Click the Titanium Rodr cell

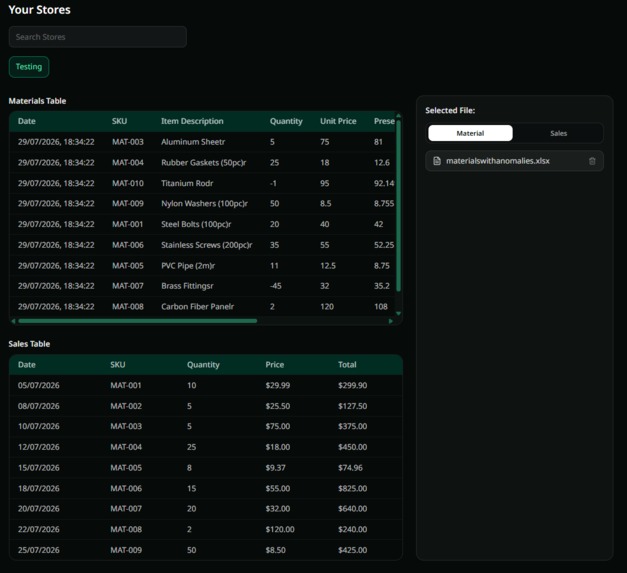187,183
